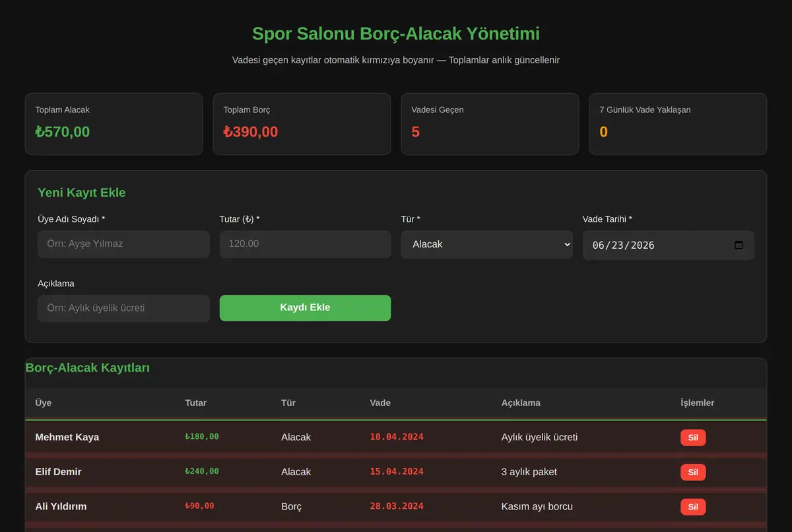This screenshot has height=532, width=792.
Task: Click the Kaydı Ekle button
Action: pyautogui.click(x=305, y=308)
